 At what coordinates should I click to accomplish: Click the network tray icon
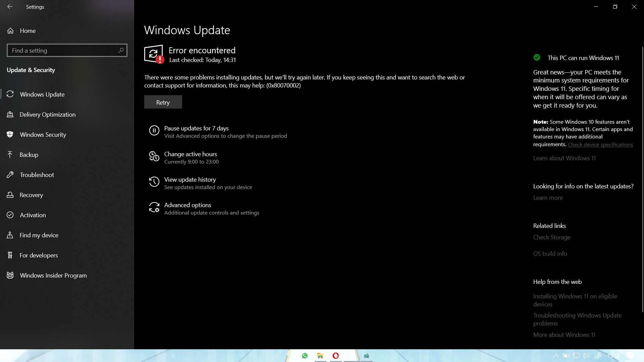576,356
